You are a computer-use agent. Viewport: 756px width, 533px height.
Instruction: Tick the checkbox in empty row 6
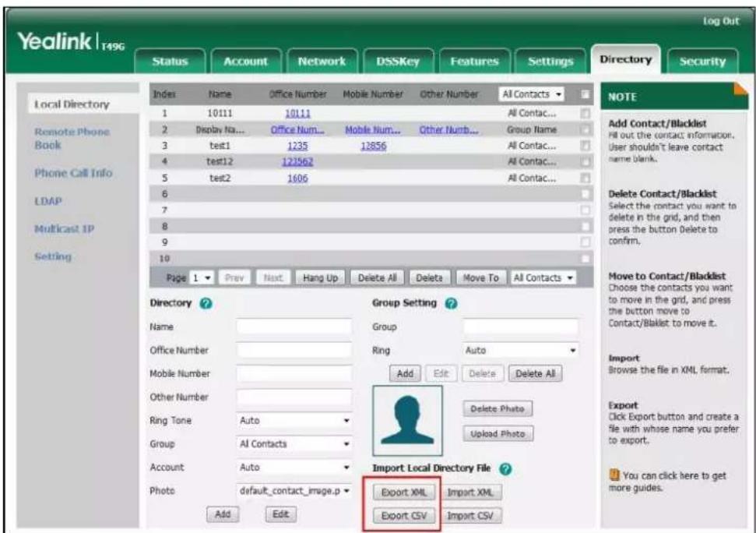585,194
